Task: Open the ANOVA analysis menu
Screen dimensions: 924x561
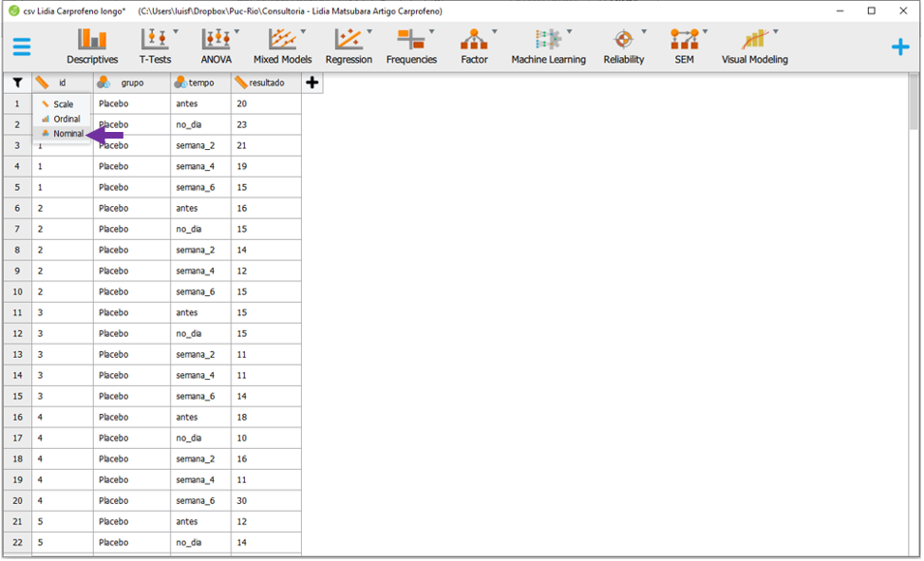Action: [x=217, y=46]
